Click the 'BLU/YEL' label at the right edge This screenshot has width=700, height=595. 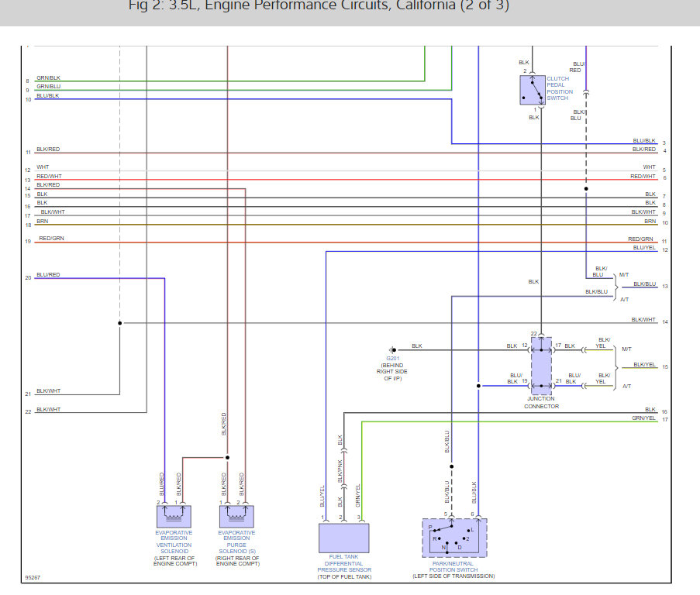(x=643, y=248)
